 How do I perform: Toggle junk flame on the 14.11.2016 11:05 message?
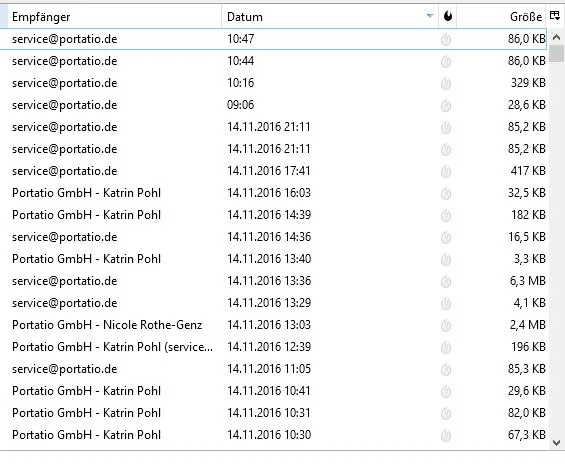point(446,369)
